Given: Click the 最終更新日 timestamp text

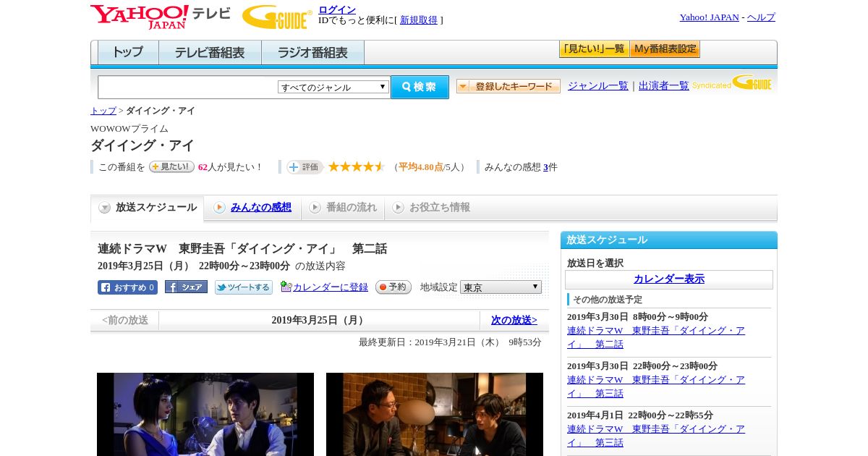Looking at the screenshot, I should tap(450, 342).
